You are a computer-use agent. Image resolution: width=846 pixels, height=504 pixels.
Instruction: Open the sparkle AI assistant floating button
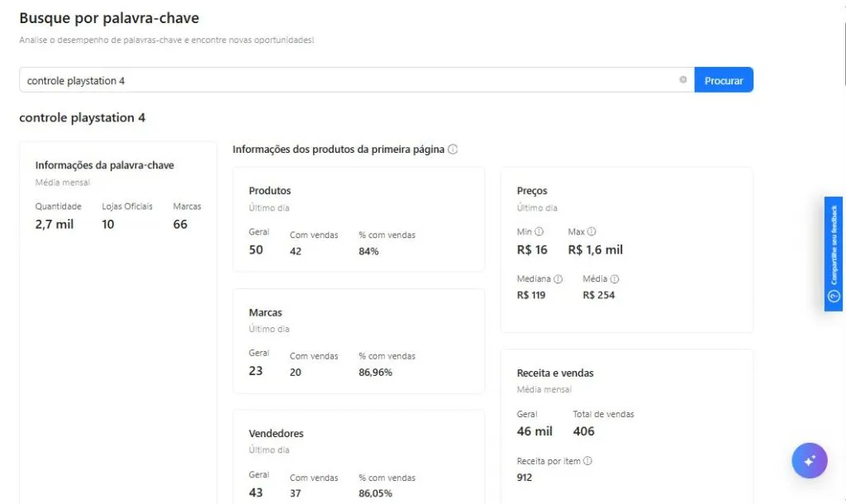pyautogui.click(x=809, y=461)
